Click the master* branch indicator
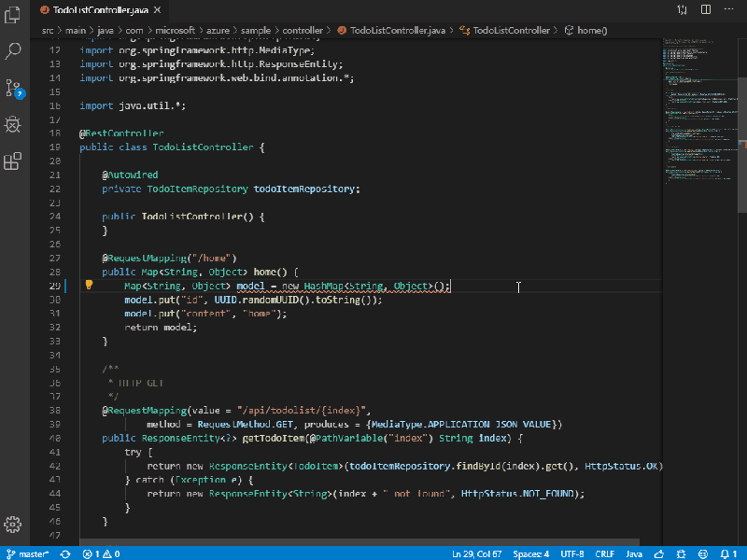The image size is (747, 560). 31,553
